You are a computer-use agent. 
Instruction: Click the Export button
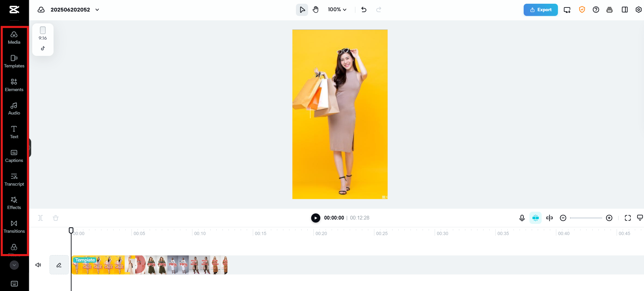541,10
